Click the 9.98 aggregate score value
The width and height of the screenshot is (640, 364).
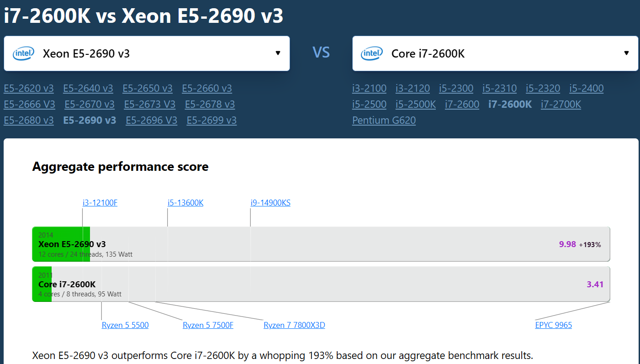[x=567, y=244]
